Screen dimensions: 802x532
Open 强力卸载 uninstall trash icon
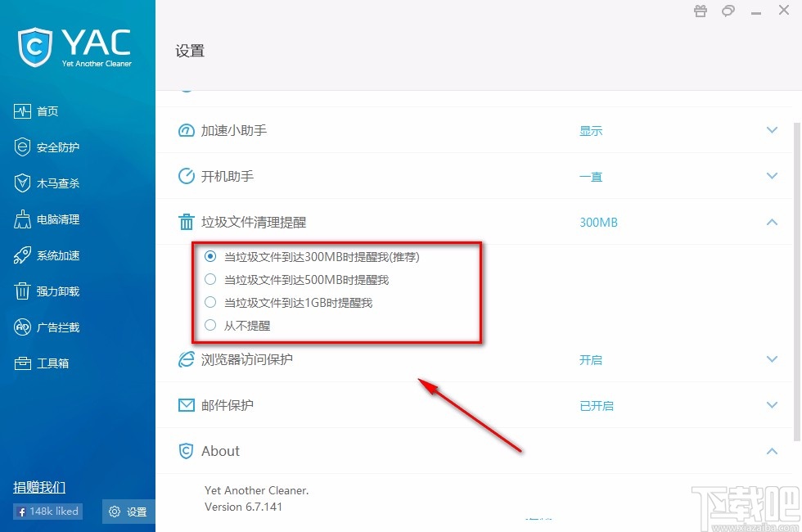tap(22, 291)
